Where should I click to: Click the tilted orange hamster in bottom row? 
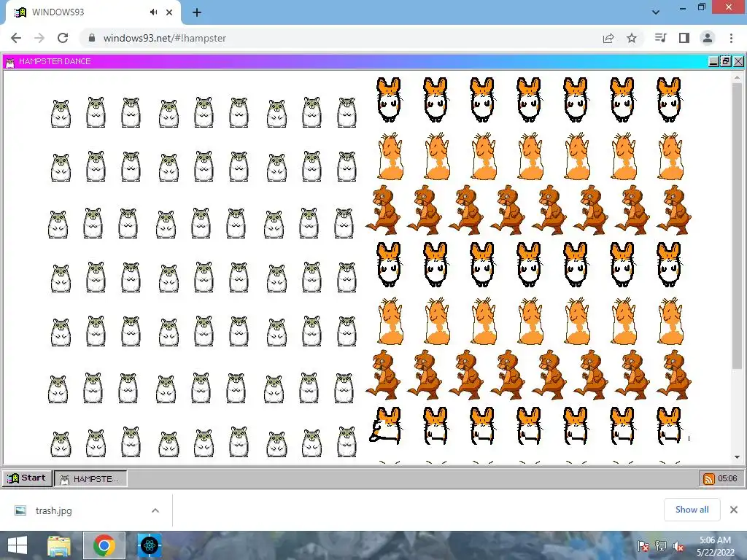tap(386, 425)
